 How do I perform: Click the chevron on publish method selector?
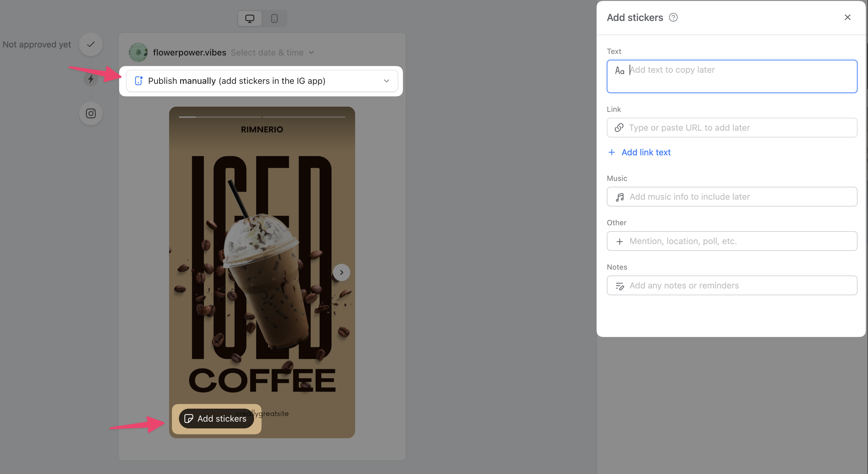click(x=386, y=81)
